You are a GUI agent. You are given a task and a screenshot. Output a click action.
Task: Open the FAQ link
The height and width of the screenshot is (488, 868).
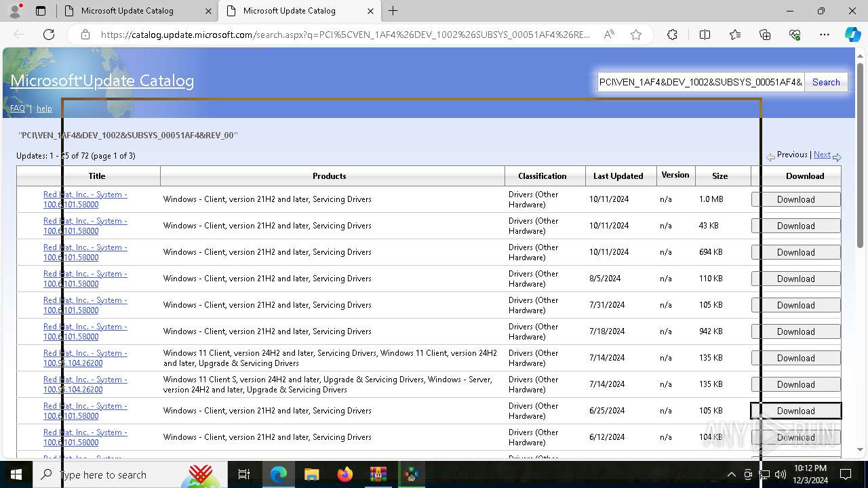[x=18, y=108]
